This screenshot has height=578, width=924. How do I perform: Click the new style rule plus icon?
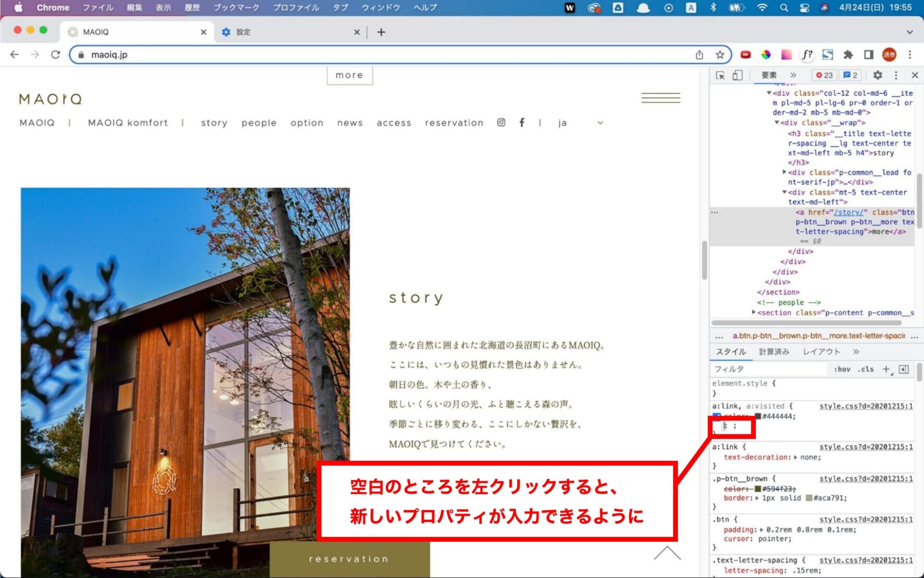886,369
